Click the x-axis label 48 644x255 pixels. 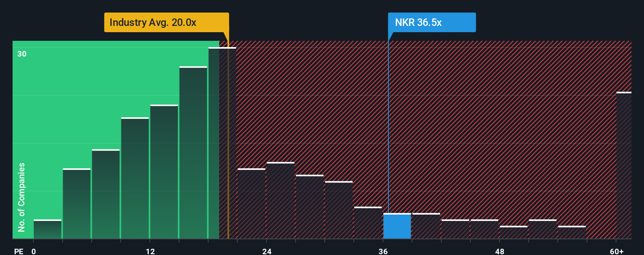(x=499, y=251)
